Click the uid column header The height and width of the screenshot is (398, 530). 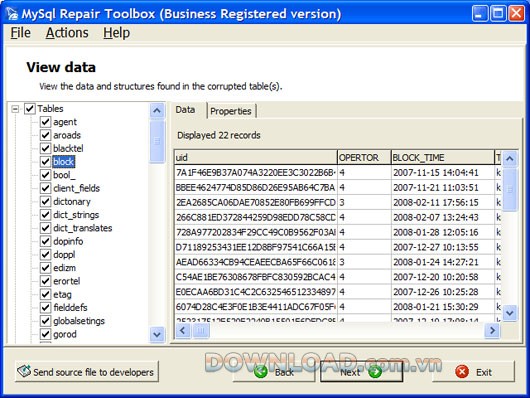pos(256,158)
